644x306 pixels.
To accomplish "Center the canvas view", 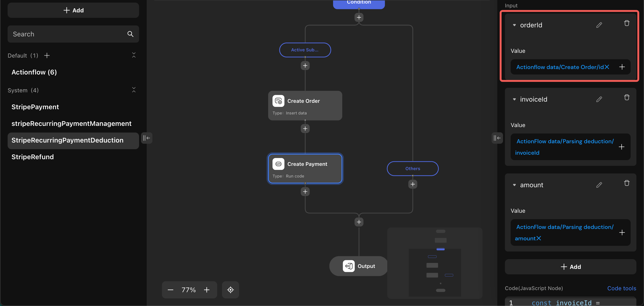I will point(231,290).
